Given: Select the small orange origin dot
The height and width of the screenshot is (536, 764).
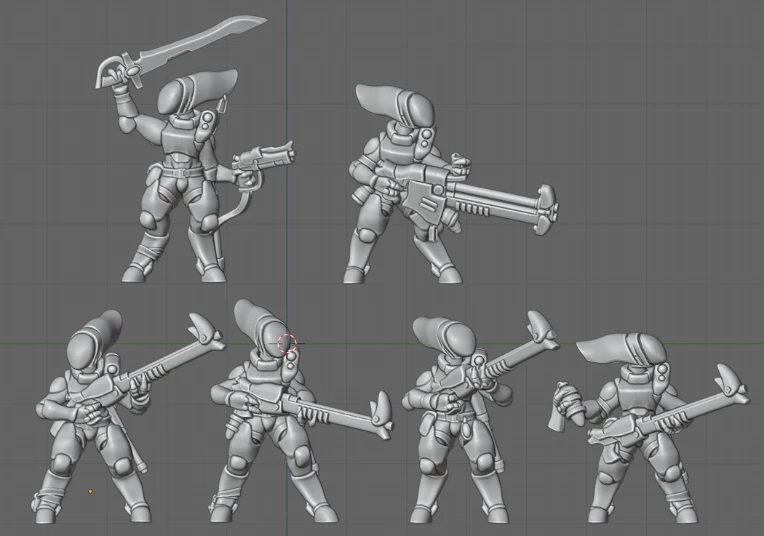Looking at the screenshot, I should point(90,492).
